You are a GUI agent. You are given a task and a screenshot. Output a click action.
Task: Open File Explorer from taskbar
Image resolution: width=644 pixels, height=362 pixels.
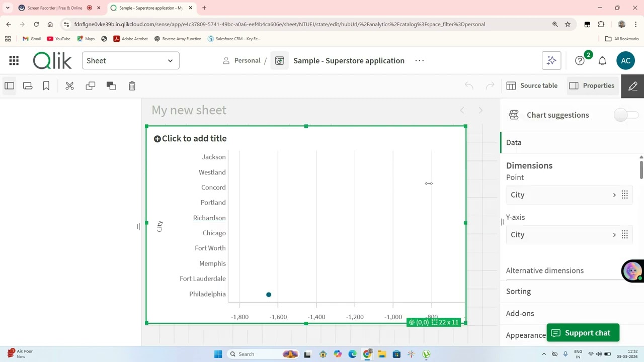pyautogui.click(x=382, y=354)
